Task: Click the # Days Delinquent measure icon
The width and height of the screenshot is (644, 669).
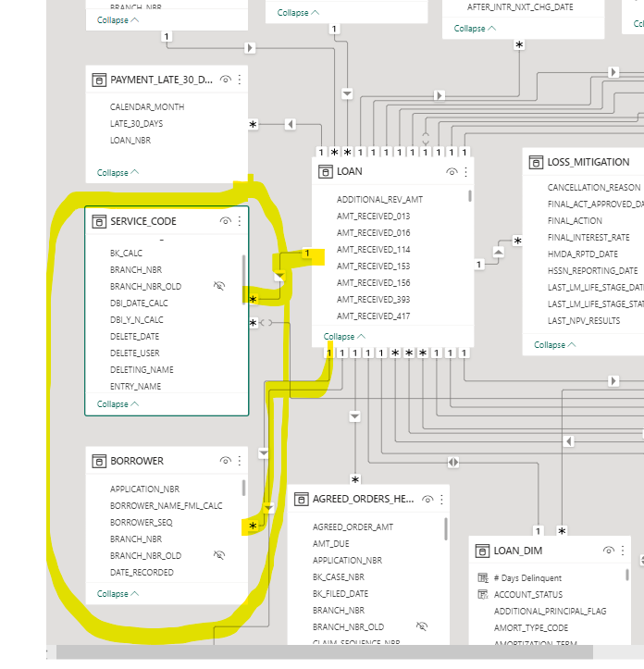Action: click(483, 577)
